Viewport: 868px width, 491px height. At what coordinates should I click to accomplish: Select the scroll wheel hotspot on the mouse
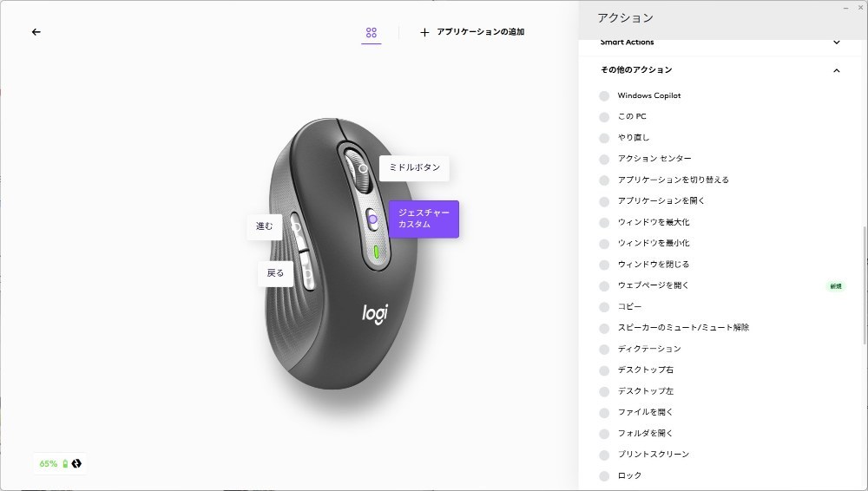coord(363,168)
